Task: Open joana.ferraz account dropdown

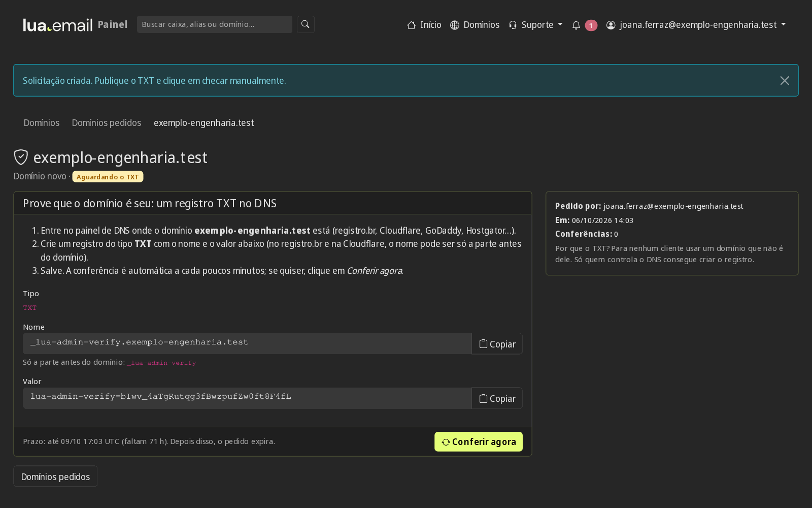Action: pyautogui.click(x=696, y=25)
